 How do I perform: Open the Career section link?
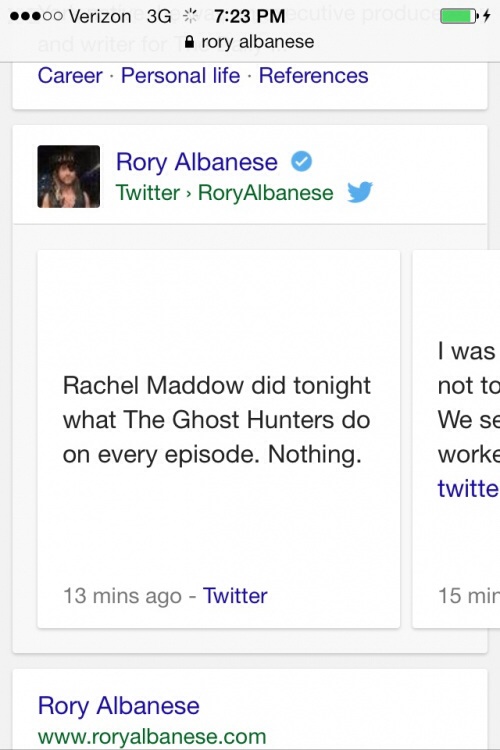pos(70,76)
